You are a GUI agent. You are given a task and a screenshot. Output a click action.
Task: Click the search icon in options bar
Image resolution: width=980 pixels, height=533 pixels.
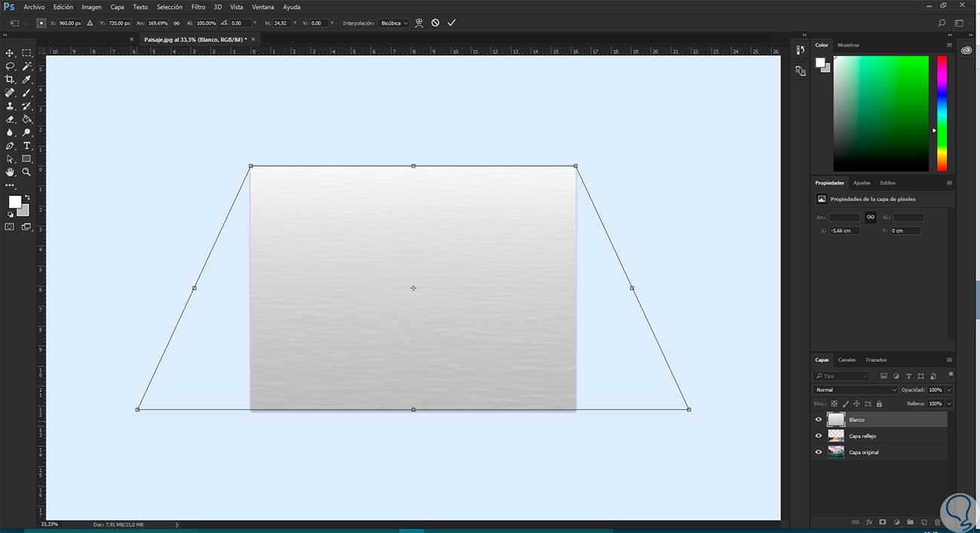[942, 23]
